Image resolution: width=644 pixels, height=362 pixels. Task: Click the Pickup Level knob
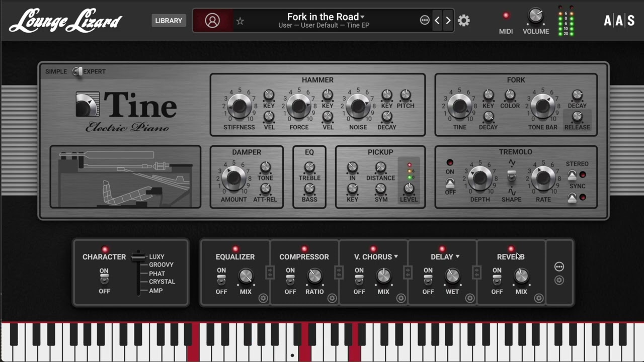(409, 189)
